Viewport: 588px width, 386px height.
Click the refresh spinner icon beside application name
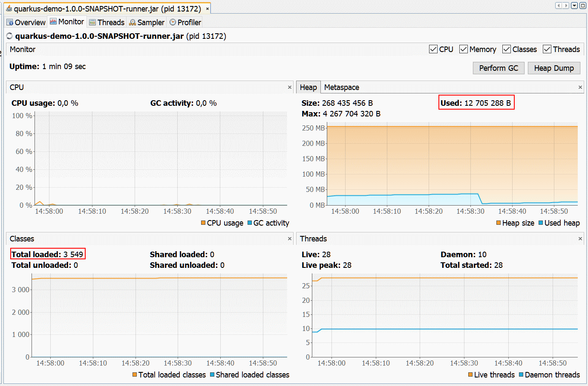pos(10,36)
